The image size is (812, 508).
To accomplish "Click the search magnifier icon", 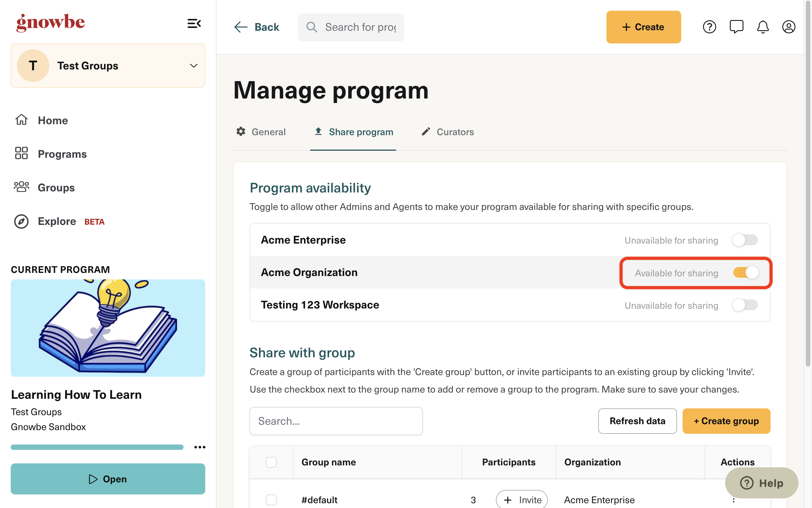I will (312, 27).
